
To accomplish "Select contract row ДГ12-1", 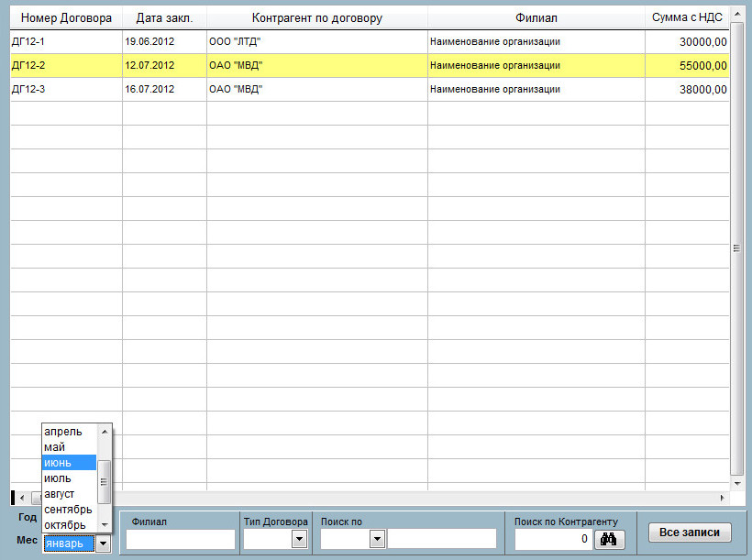I will coord(370,42).
